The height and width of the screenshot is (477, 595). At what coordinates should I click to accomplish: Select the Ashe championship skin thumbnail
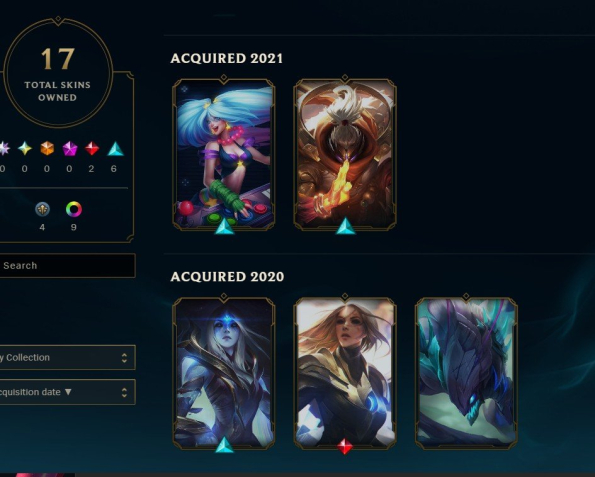click(224, 373)
